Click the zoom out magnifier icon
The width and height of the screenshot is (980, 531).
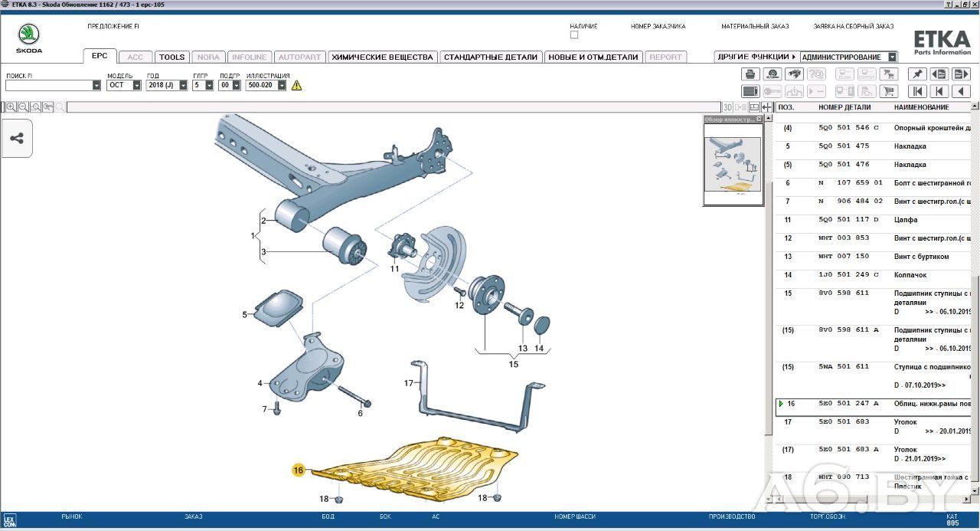(x=24, y=107)
